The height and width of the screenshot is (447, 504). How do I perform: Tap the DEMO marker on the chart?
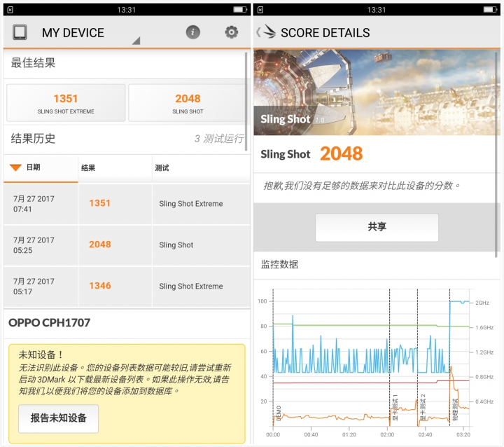click(x=279, y=413)
